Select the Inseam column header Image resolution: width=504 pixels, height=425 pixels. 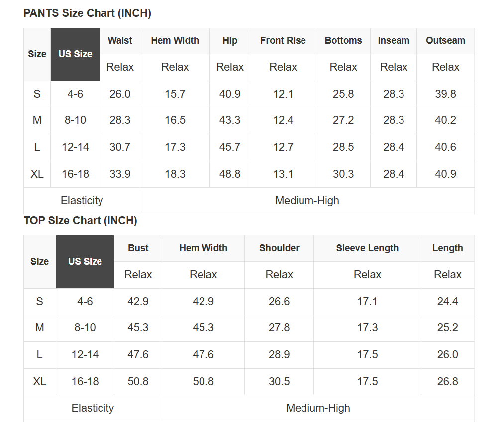pos(394,41)
